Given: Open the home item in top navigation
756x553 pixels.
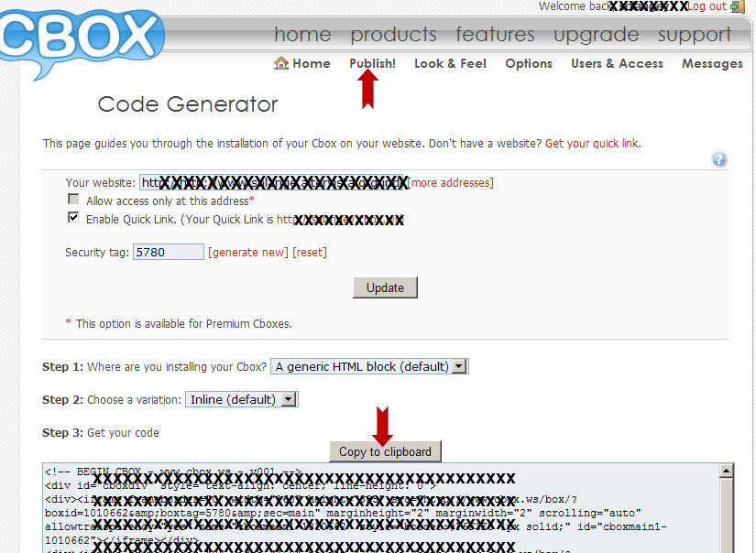Looking at the screenshot, I should [302, 35].
